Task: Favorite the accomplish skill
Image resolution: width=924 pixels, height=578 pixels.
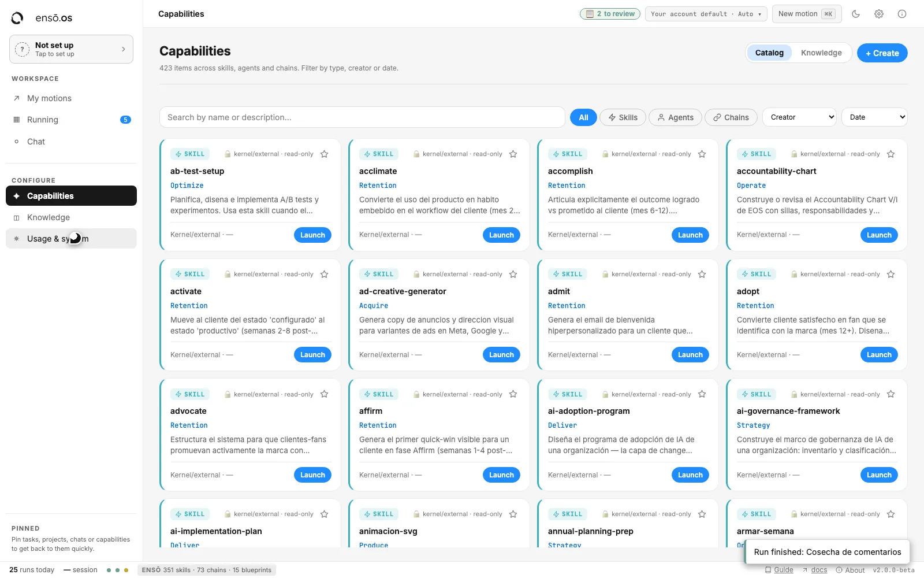Action: (702, 154)
